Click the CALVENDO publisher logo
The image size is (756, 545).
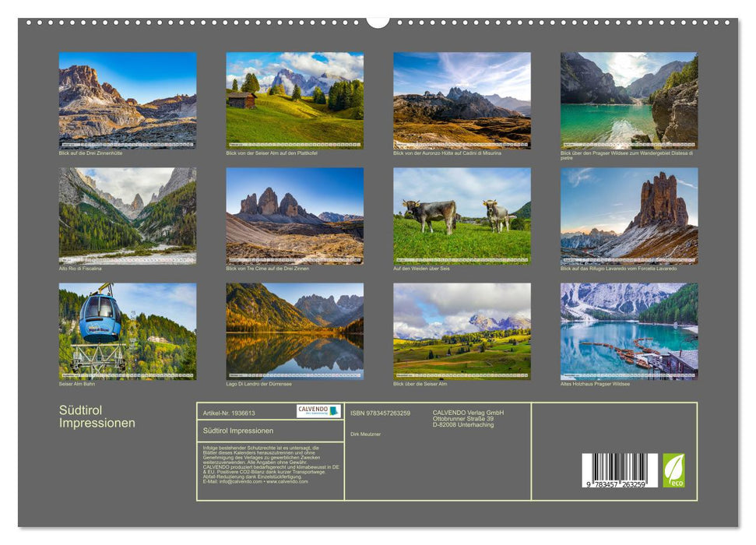point(319,411)
